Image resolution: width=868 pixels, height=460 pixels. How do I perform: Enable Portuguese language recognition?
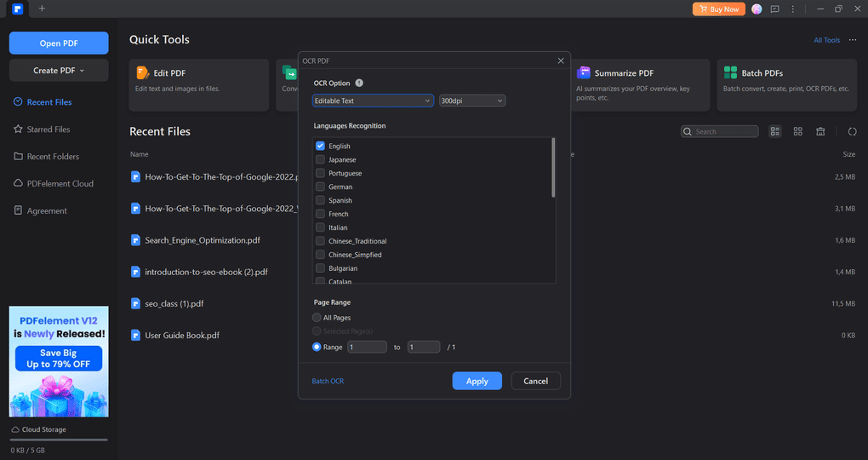[320, 173]
